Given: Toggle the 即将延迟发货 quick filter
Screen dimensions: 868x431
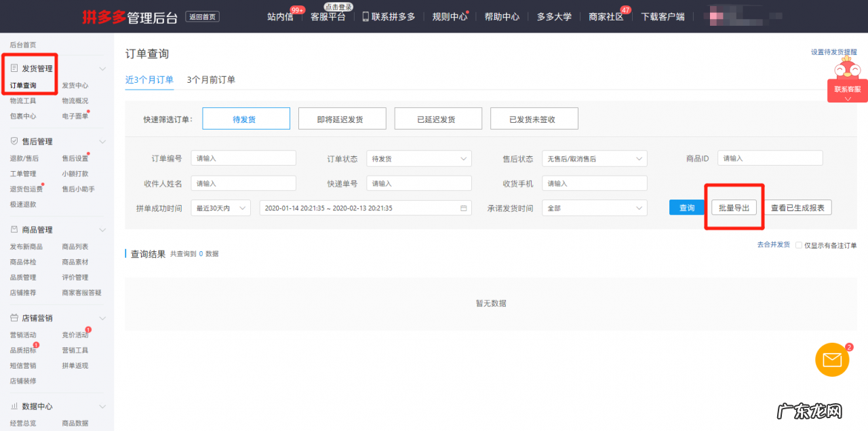Looking at the screenshot, I should [x=342, y=117].
